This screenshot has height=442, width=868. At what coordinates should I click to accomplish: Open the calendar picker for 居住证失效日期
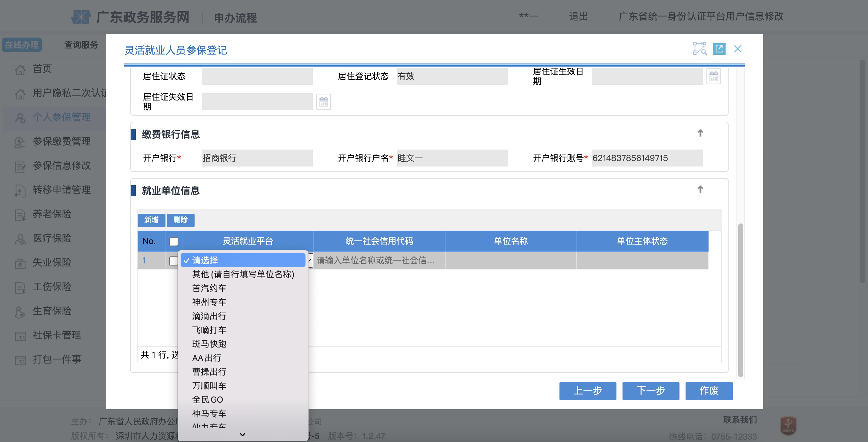point(323,101)
